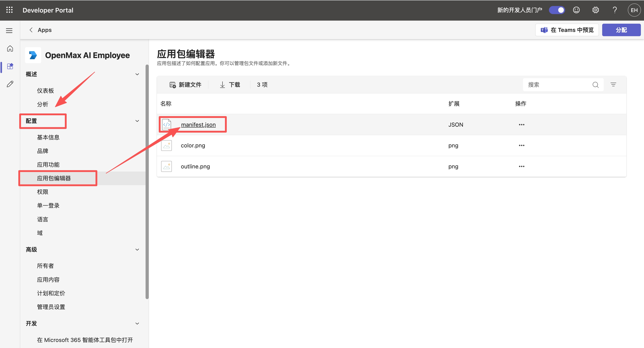This screenshot has width=644, height=348.
Task: Open more actions for outline.png
Action: [521, 166]
